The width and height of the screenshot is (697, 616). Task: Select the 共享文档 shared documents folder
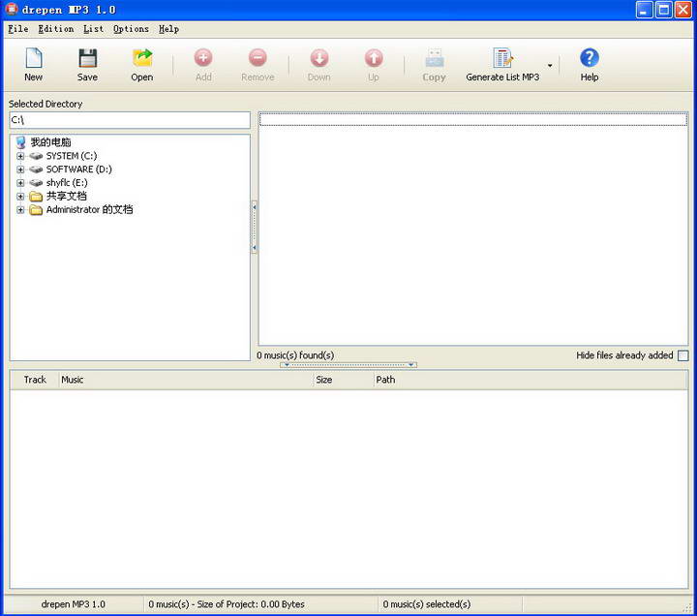[x=67, y=197]
